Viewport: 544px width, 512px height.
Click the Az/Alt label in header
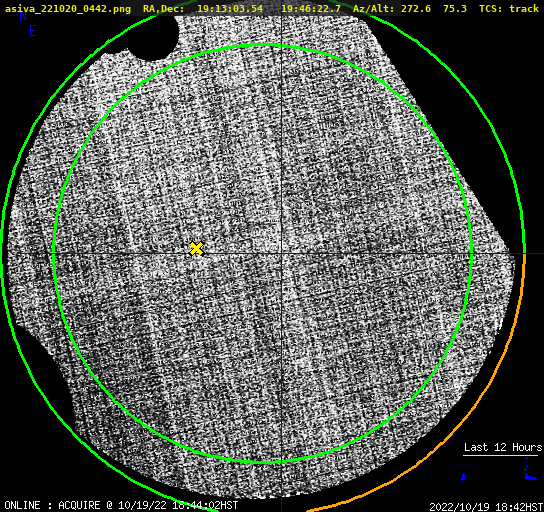point(373,8)
